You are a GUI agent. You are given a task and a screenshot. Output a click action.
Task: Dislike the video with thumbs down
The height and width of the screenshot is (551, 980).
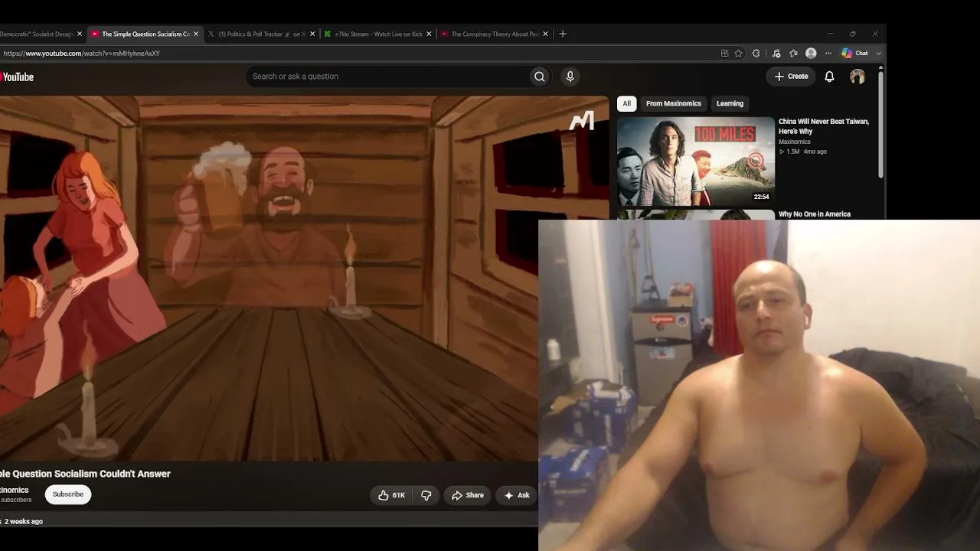[426, 495]
